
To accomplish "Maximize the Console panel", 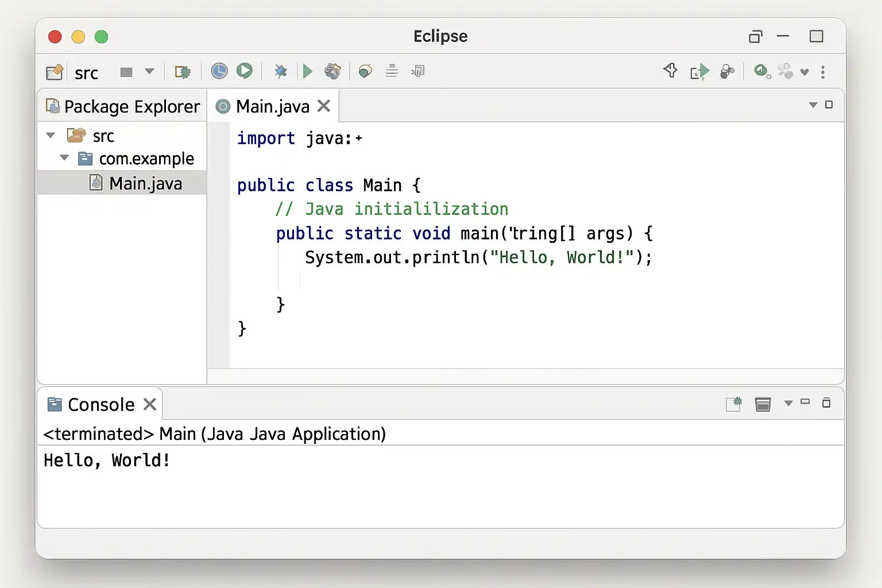I will [x=826, y=403].
